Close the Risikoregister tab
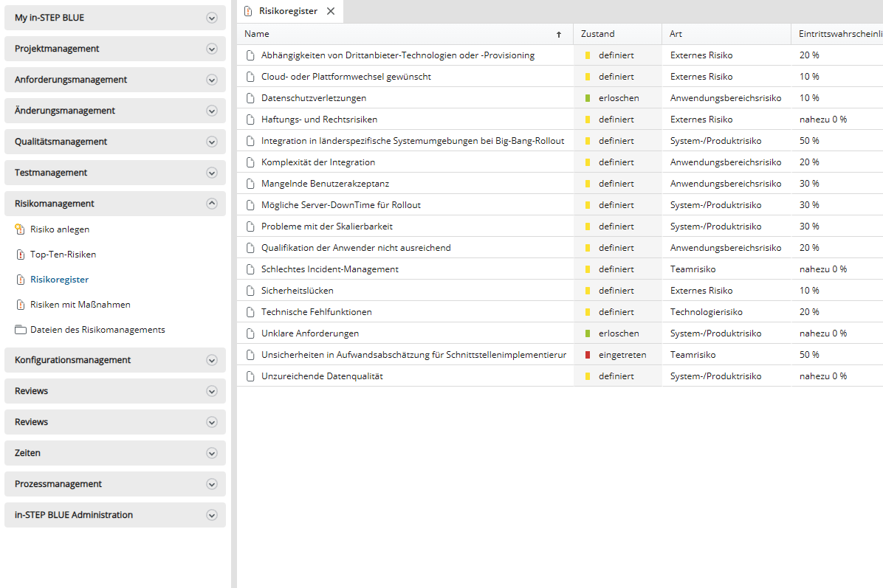This screenshot has height=588, width=883. (x=331, y=11)
